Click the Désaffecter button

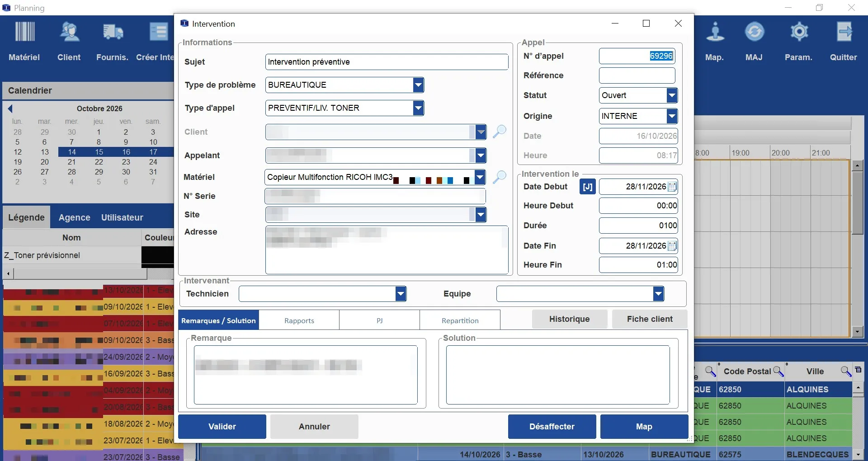552,427
